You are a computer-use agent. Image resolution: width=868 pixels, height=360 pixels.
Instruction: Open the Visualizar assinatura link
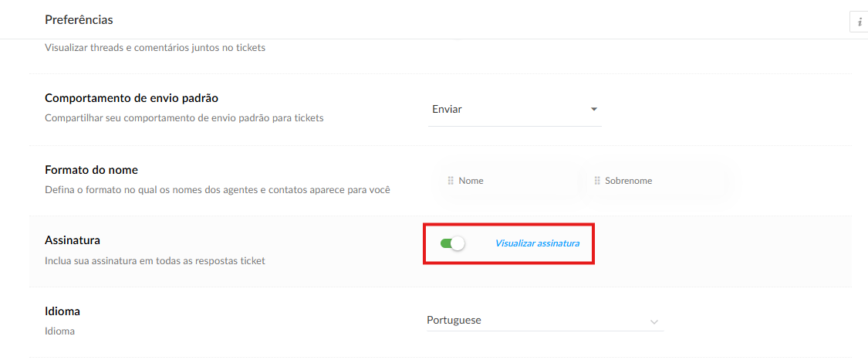[537, 243]
